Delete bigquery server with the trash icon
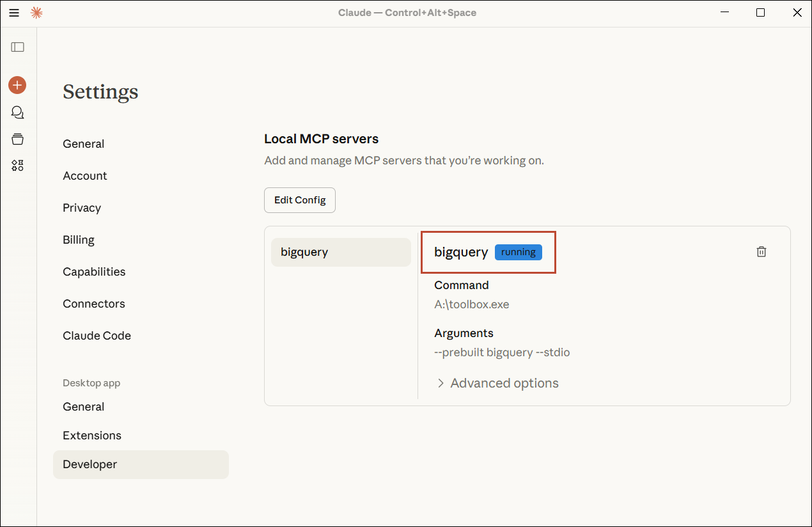 [761, 252]
